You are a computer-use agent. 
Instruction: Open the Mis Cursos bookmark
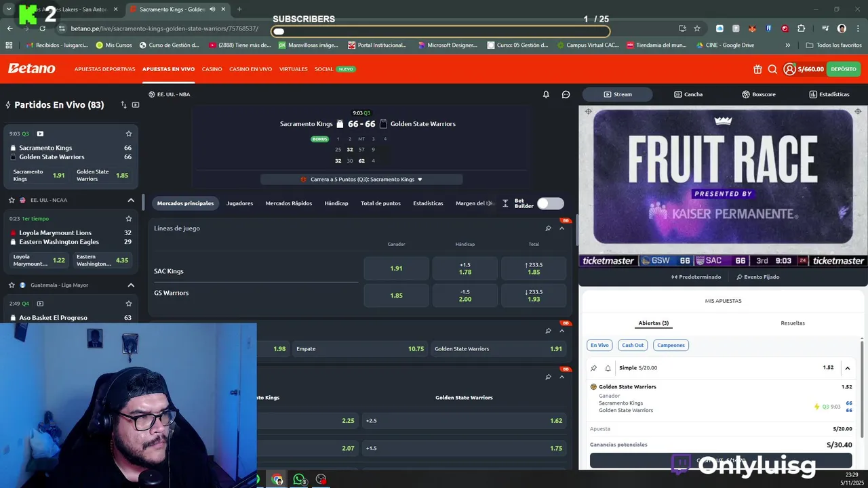[114, 45]
